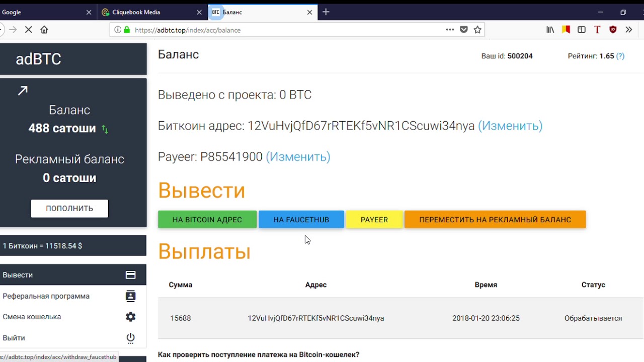
Task: Change Payeer account via Изменить link
Action: (x=298, y=157)
